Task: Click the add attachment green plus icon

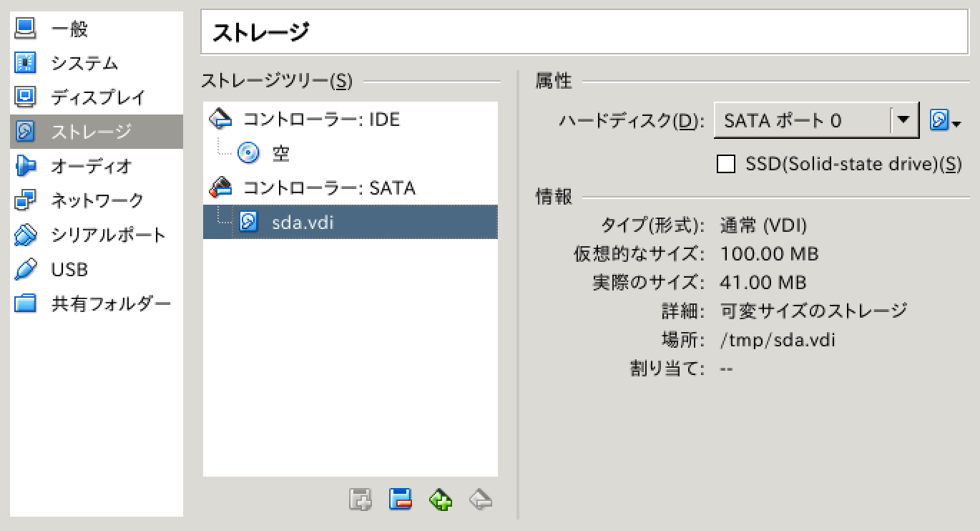Action: [x=441, y=499]
